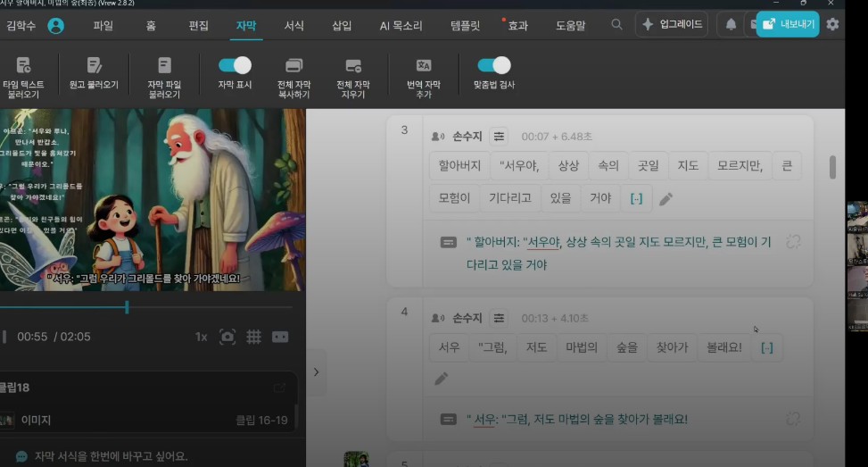The height and width of the screenshot is (467, 868).
Task: Open voice settings icon beside 손수지 in clip 4
Action: tap(500, 318)
